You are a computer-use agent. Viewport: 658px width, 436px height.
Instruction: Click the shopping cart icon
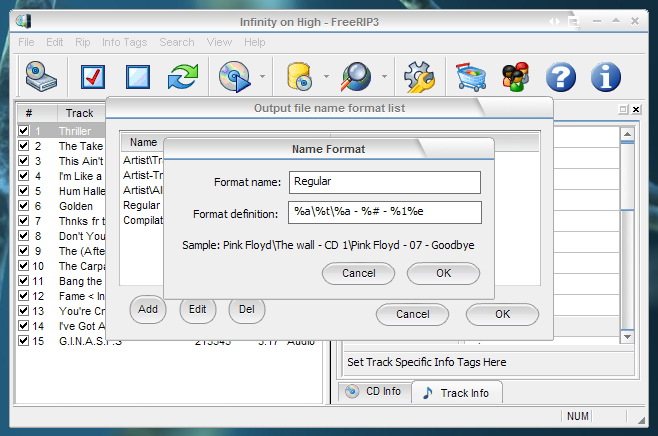point(470,76)
